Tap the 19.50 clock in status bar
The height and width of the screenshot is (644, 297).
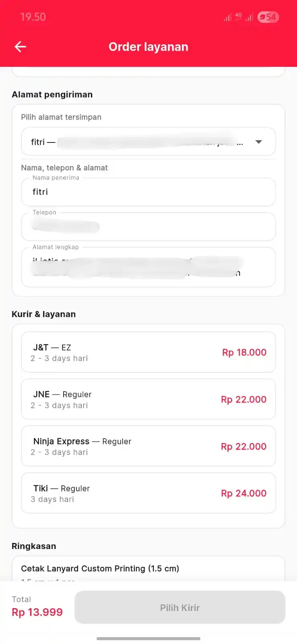click(33, 17)
